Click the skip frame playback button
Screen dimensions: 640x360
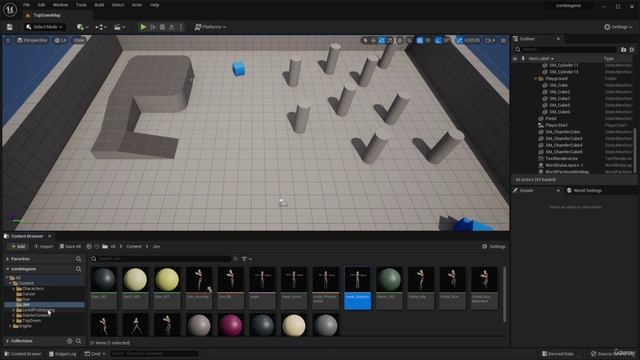tap(153, 27)
